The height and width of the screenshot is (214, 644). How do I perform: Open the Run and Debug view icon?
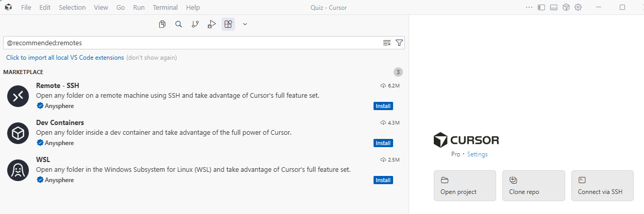pos(212,24)
